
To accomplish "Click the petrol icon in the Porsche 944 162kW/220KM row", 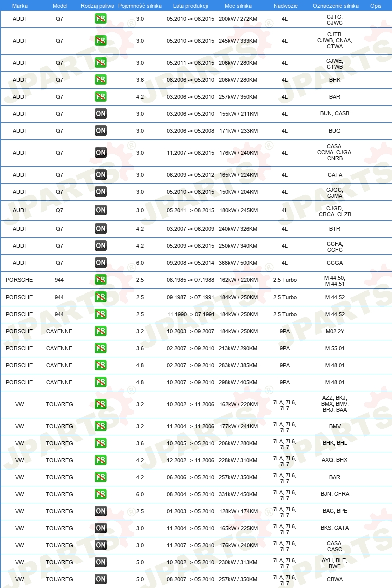I will tap(101, 280).
